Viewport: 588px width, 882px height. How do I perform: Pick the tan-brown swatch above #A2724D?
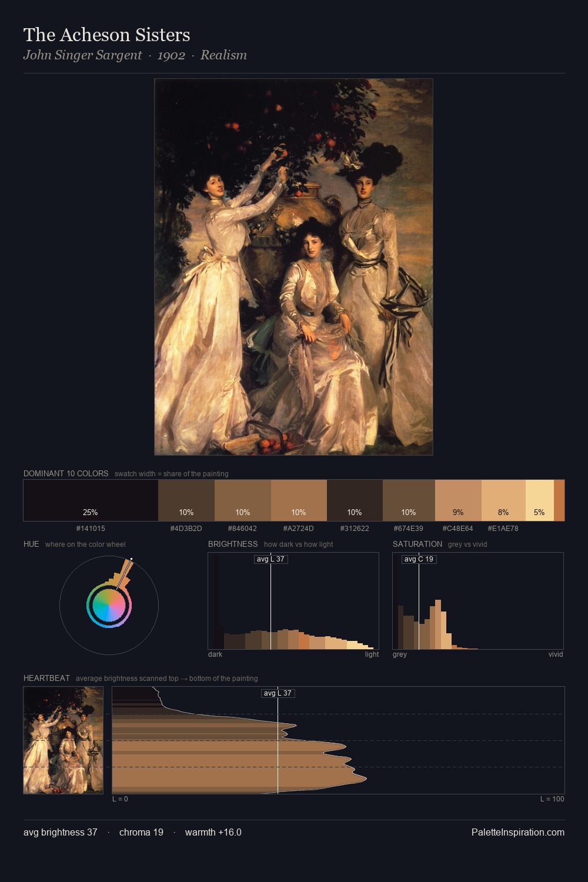pyautogui.click(x=299, y=500)
